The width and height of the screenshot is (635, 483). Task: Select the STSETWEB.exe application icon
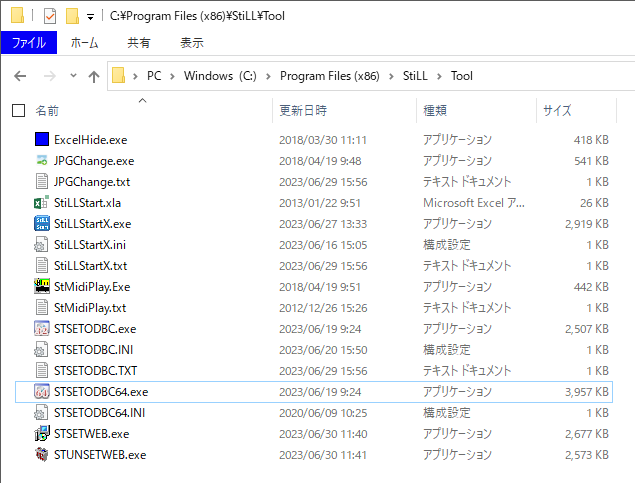pyautogui.click(x=41, y=434)
